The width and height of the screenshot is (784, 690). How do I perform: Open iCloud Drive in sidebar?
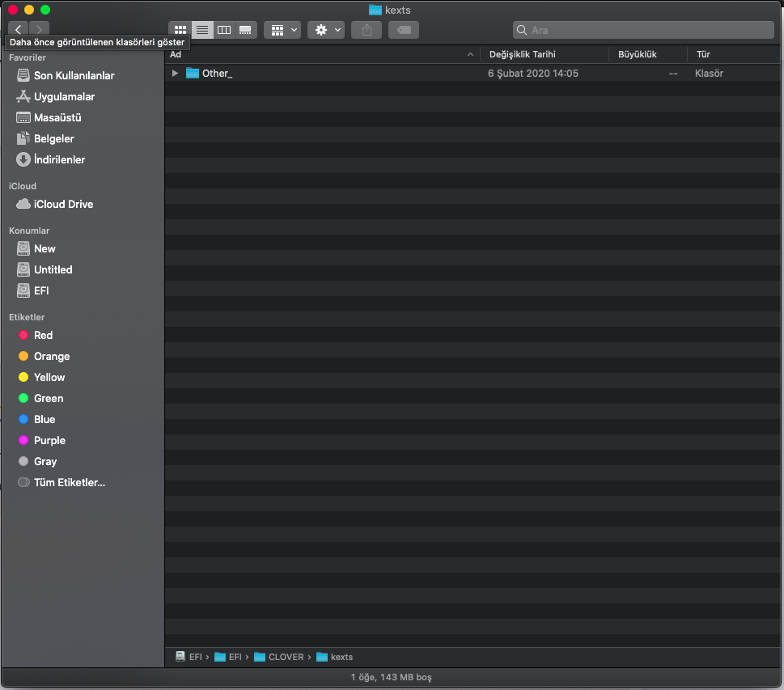point(63,204)
